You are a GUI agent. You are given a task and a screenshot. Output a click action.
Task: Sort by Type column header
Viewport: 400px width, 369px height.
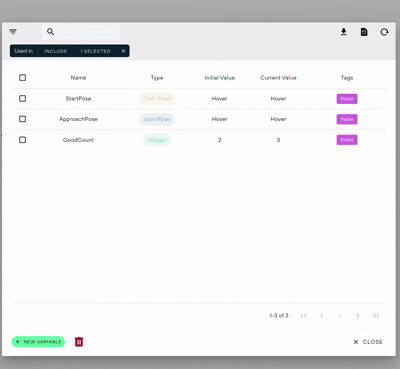coord(157,78)
